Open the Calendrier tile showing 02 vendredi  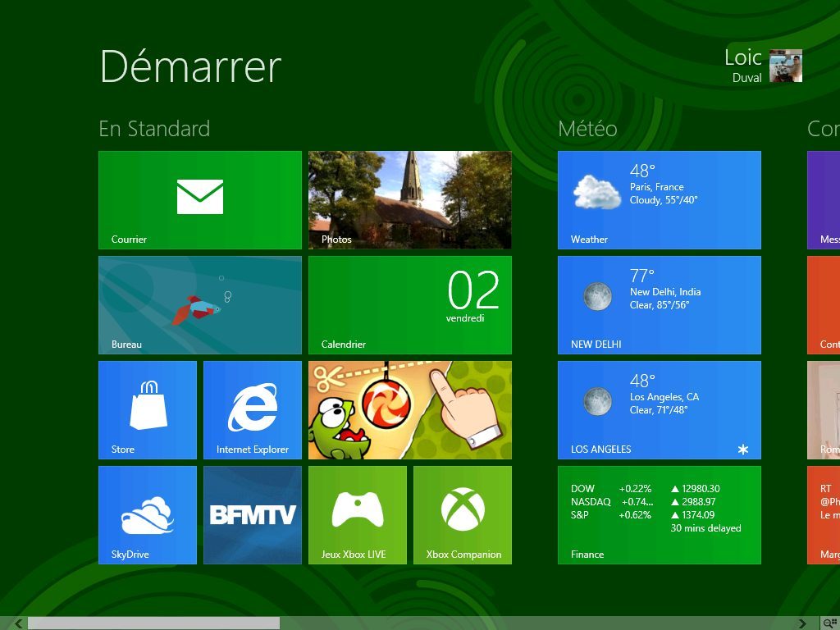coord(409,304)
